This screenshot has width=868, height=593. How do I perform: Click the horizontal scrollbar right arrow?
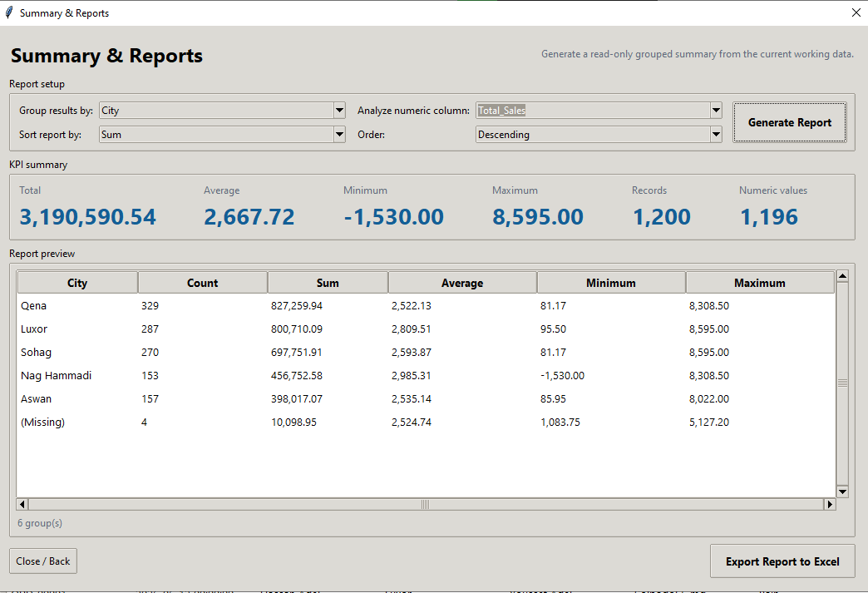830,504
